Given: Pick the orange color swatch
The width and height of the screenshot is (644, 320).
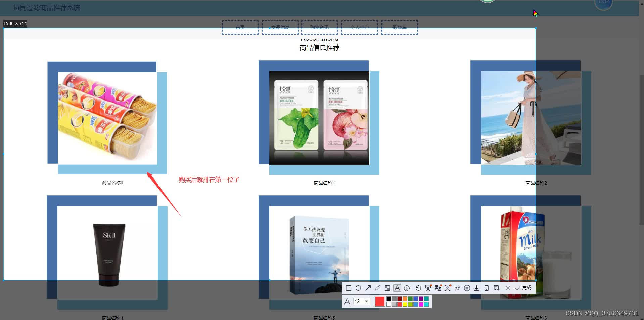Looking at the screenshot, I should pos(405,299).
